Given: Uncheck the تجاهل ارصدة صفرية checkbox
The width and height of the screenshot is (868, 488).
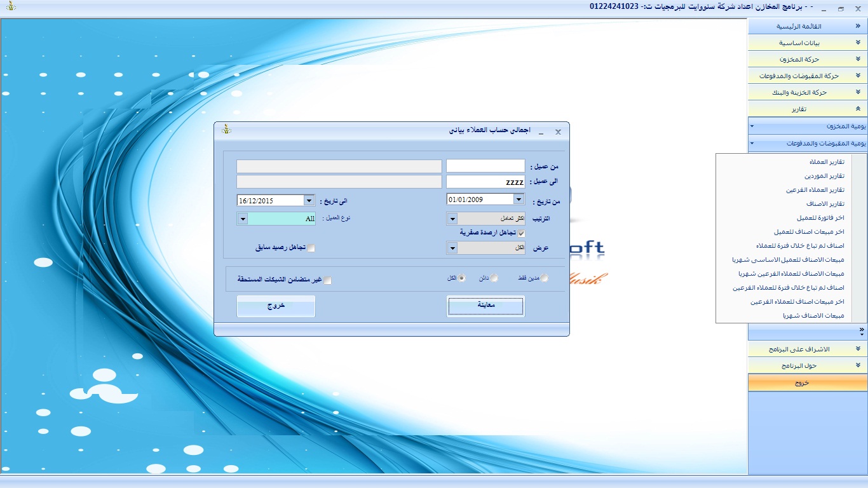Looking at the screenshot, I should coord(521,233).
